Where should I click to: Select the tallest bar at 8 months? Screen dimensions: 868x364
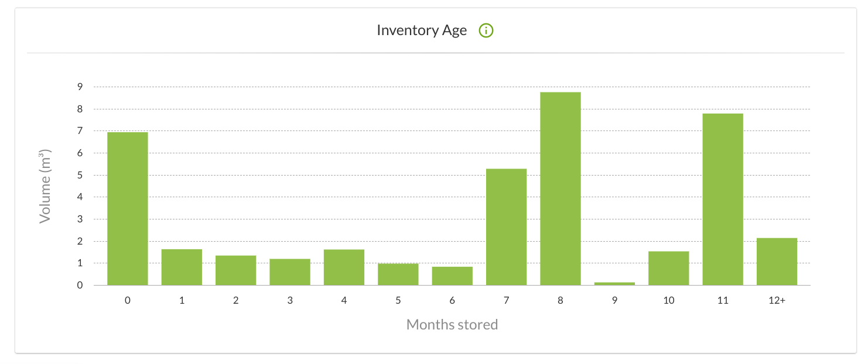(561, 188)
